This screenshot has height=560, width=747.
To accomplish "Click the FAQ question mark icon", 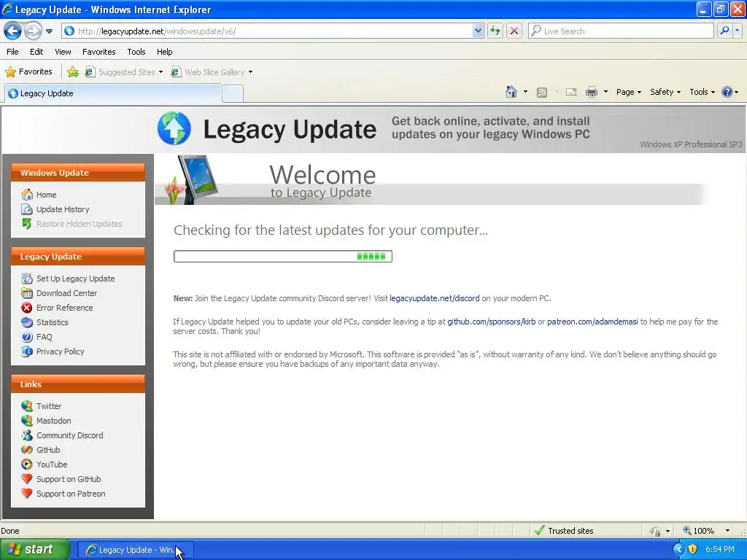I will (27, 337).
